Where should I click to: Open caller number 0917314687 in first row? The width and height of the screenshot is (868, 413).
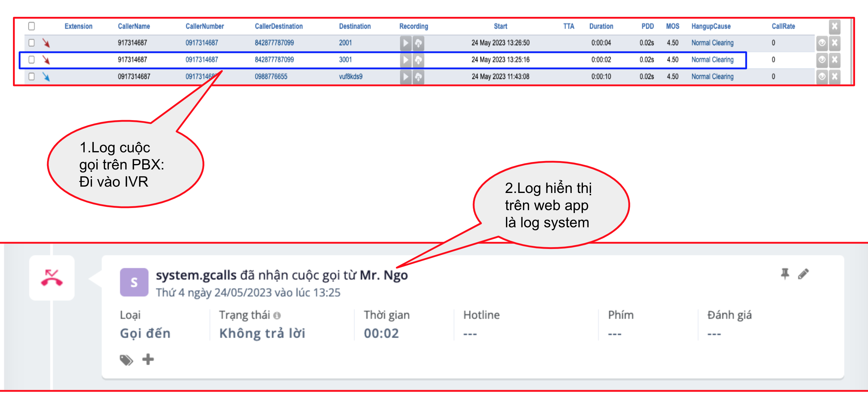click(x=202, y=43)
